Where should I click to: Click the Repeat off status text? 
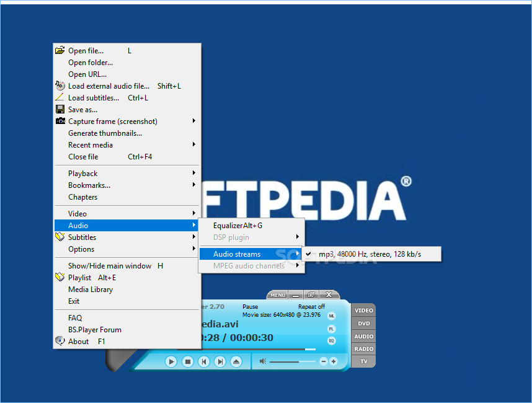[311, 306]
